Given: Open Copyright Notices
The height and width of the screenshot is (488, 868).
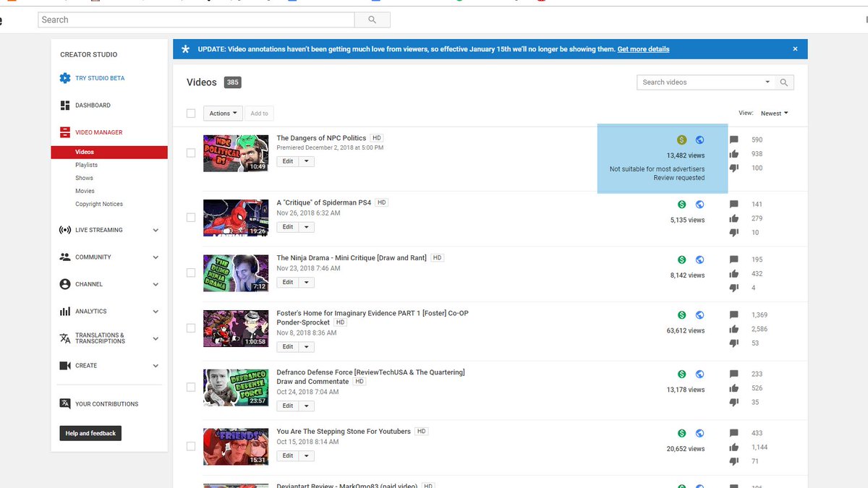Looking at the screenshot, I should 99,204.
